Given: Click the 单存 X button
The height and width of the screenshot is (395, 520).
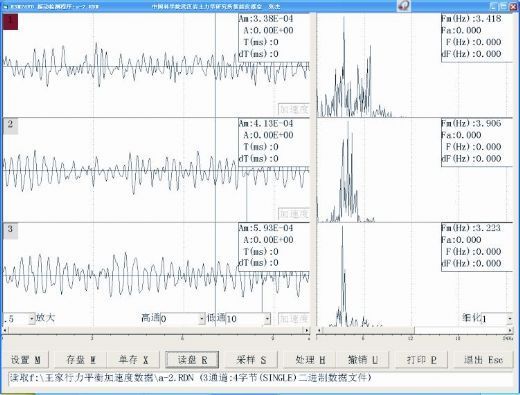Looking at the screenshot, I should 133,360.
